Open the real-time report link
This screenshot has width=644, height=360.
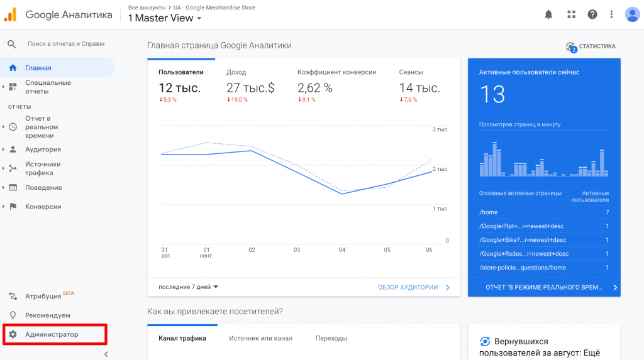coord(544,287)
